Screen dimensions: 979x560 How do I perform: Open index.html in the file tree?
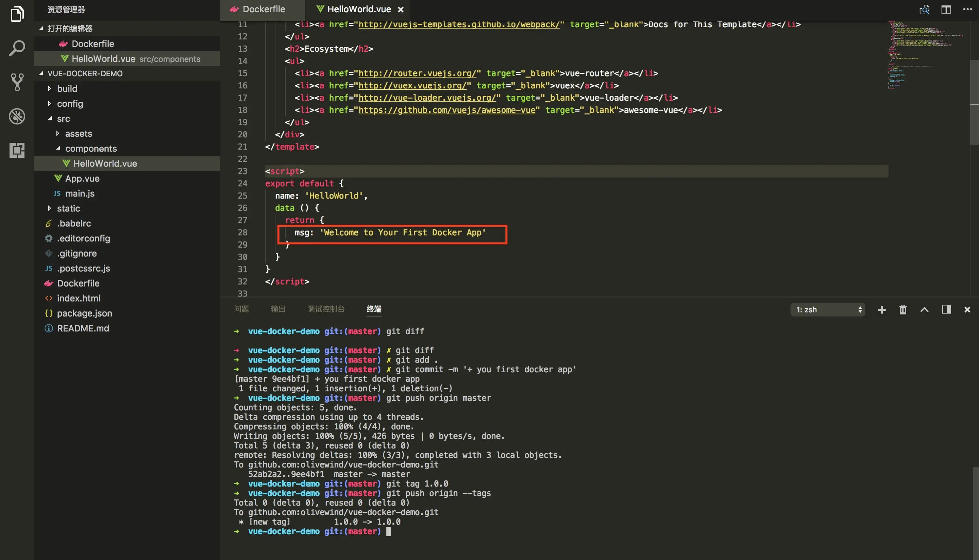coord(127,298)
